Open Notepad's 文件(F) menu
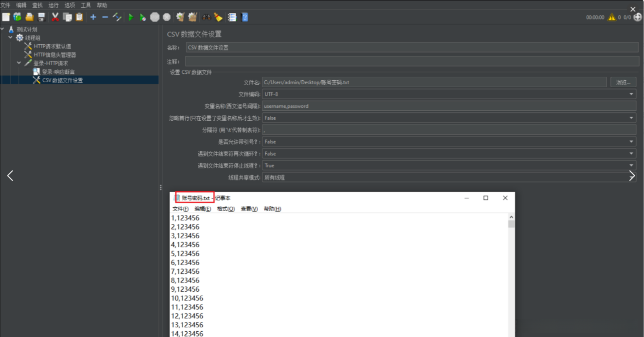Image resolution: width=644 pixels, height=337 pixels. point(180,209)
